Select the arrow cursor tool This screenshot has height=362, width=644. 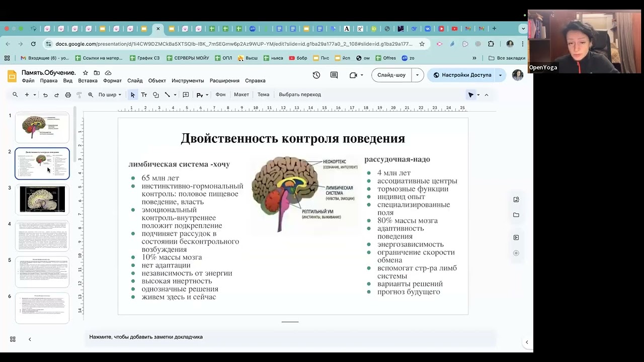133,95
